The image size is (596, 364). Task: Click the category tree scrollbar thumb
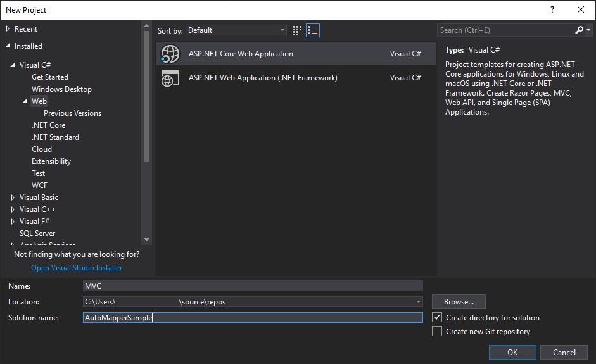click(x=146, y=96)
